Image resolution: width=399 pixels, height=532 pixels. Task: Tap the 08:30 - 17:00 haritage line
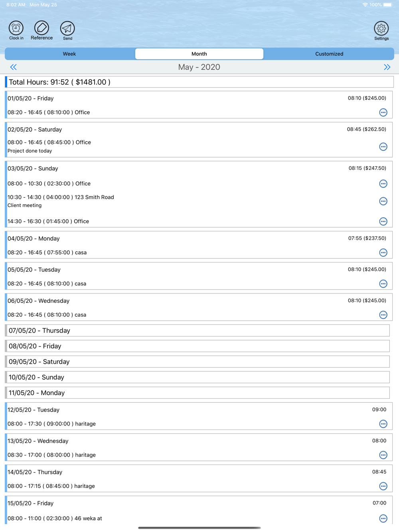point(51,455)
